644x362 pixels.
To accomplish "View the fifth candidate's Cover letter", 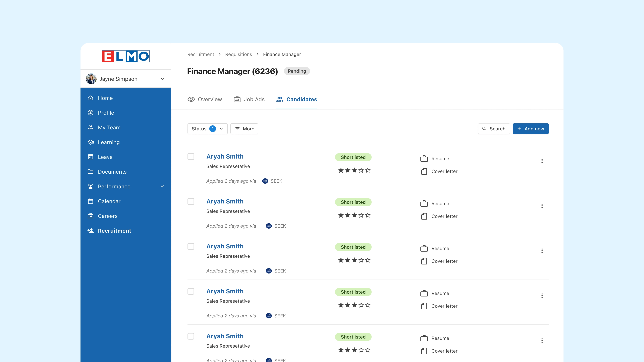I will [x=439, y=351].
